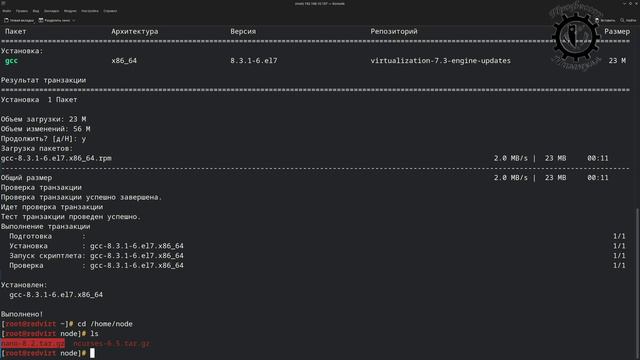Click the 'Тест транзакции проведен успешно.' line
The image size is (640, 360).
click(x=71, y=216)
